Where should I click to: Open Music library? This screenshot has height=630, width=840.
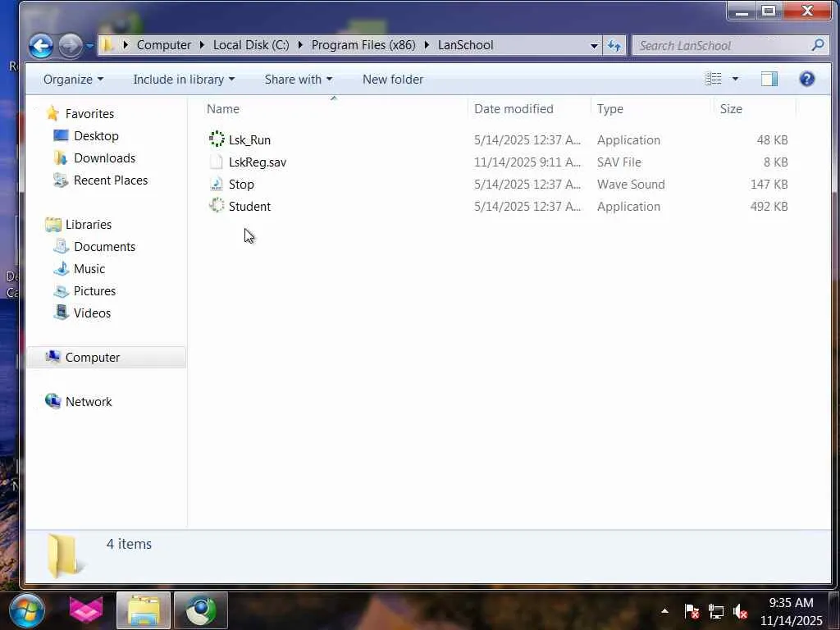point(89,269)
